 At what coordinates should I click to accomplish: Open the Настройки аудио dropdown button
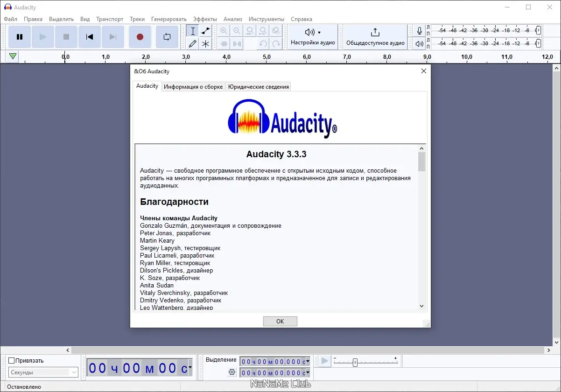pyautogui.click(x=313, y=37)
